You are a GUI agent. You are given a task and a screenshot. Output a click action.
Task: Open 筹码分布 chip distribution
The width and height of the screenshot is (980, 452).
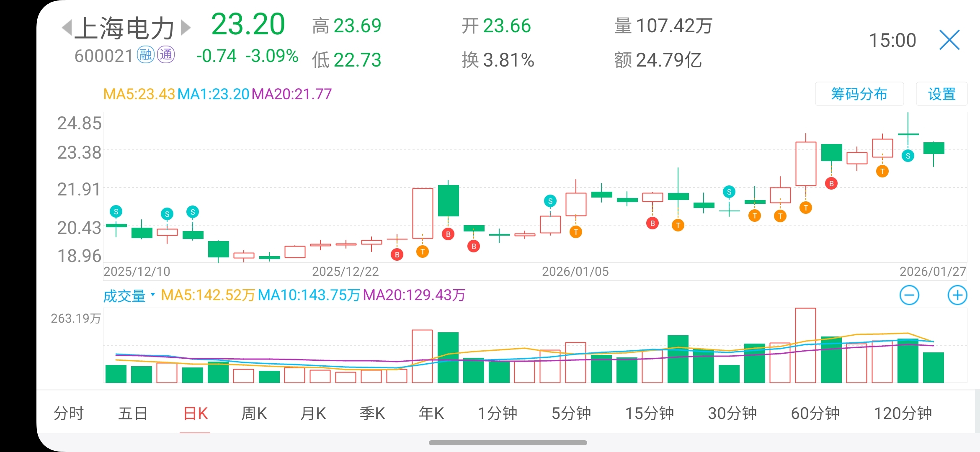(859, 94)
